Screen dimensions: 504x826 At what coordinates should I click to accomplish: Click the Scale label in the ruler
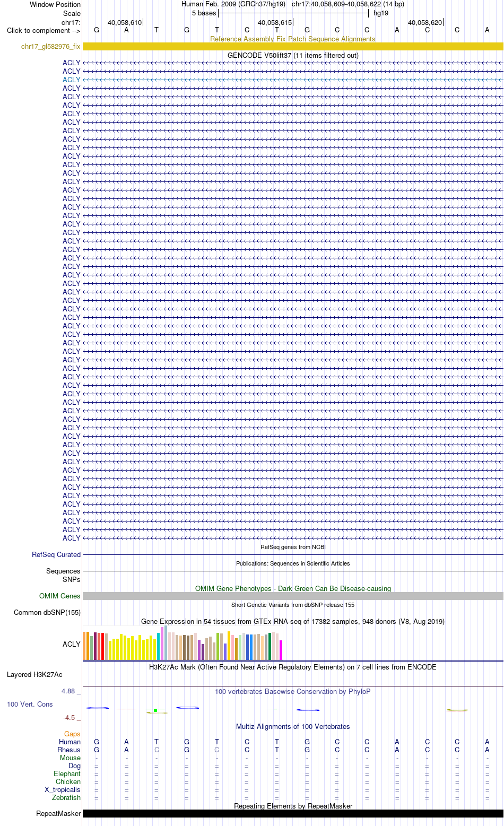tap(72, 13)
